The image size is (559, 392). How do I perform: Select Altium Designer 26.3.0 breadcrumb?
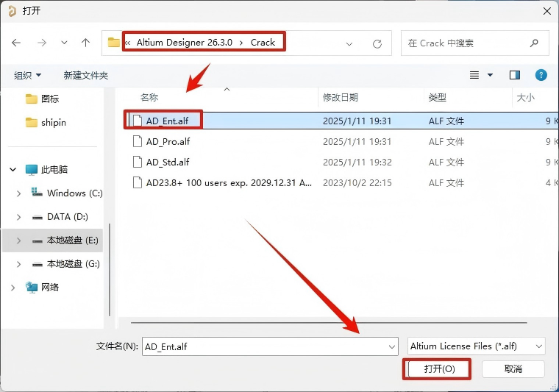coord(185,43)
